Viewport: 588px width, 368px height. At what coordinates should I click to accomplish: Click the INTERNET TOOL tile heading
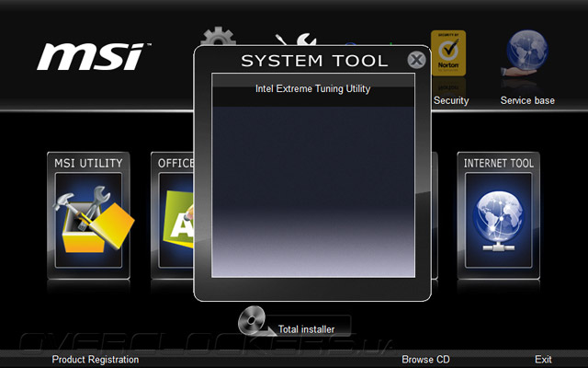498,164
